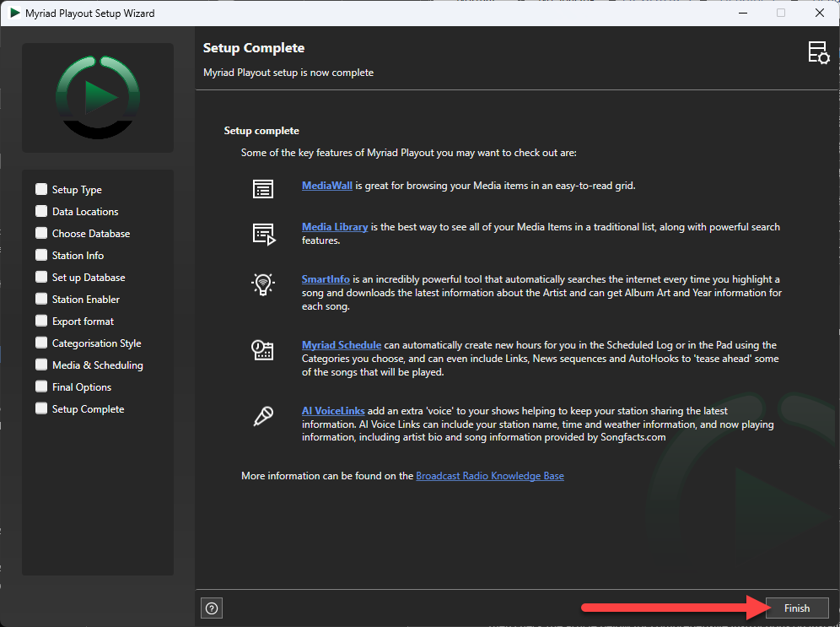Select the Export format step label
The width and height of the screenshot is (840, 627).
tap(83, 322)
